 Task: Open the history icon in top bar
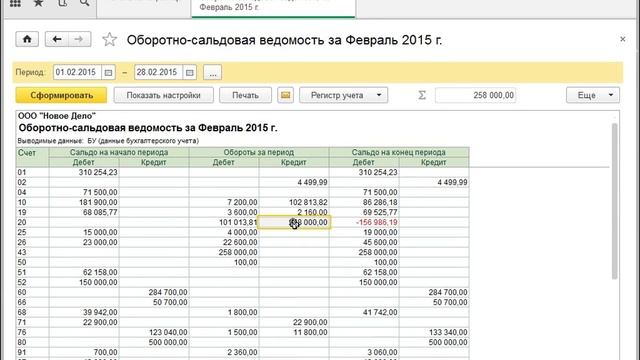point(62,3)
